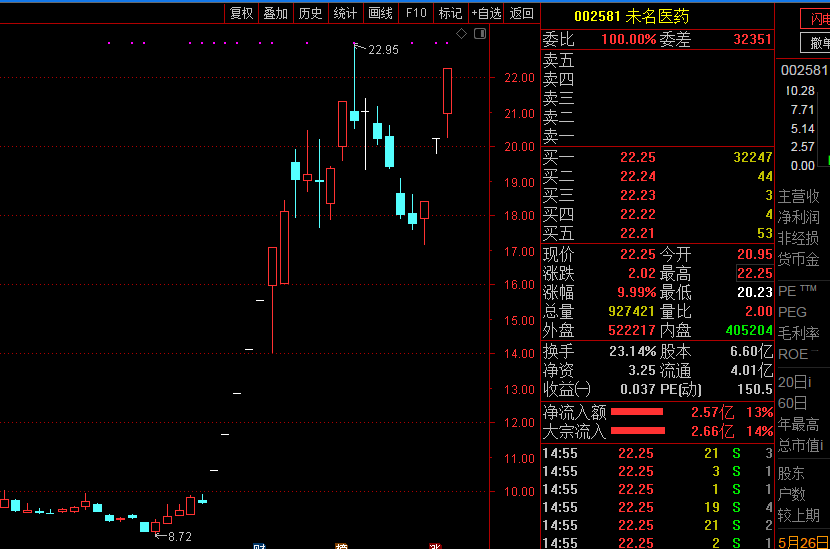Toggle the panel icon beside the diamond

pos(480,34)
